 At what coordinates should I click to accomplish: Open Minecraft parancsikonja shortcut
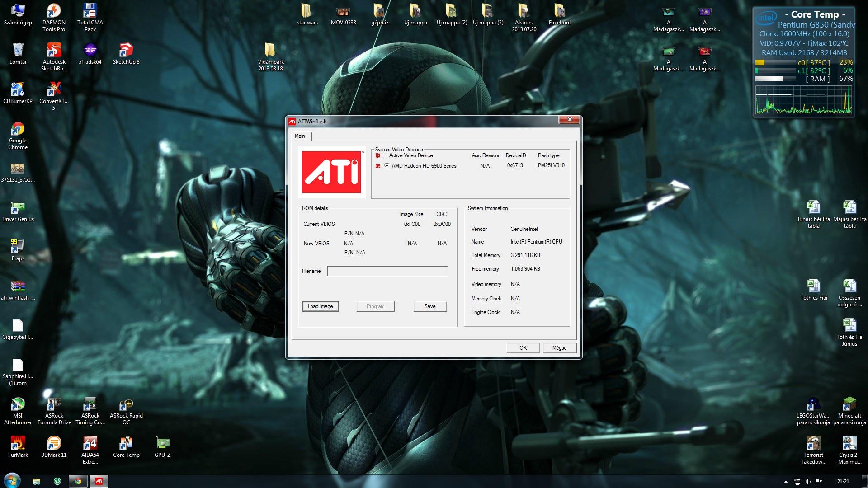point(849,411)
